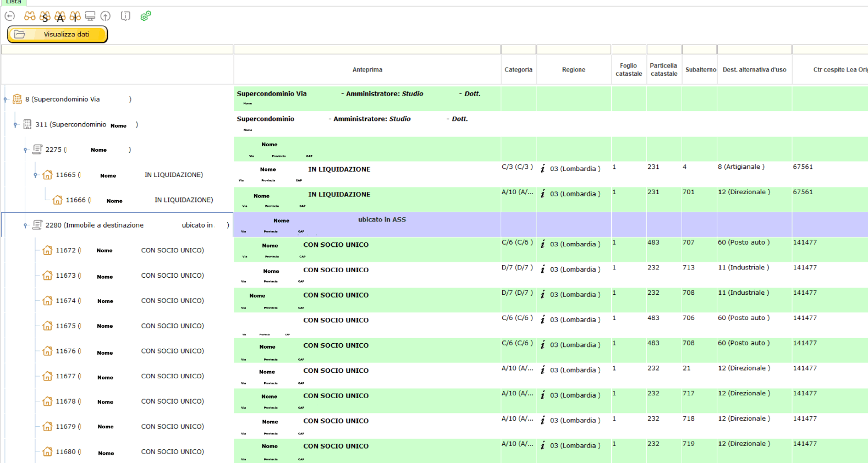
Task: Click the Dest. alternativa d'uso column header
Action: [x=755, y=70]
